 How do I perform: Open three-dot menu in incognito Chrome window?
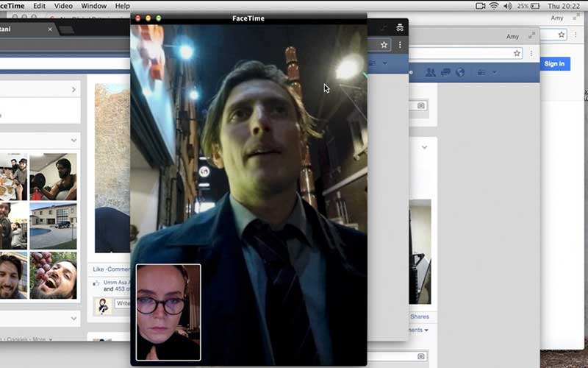coord(400,45)
